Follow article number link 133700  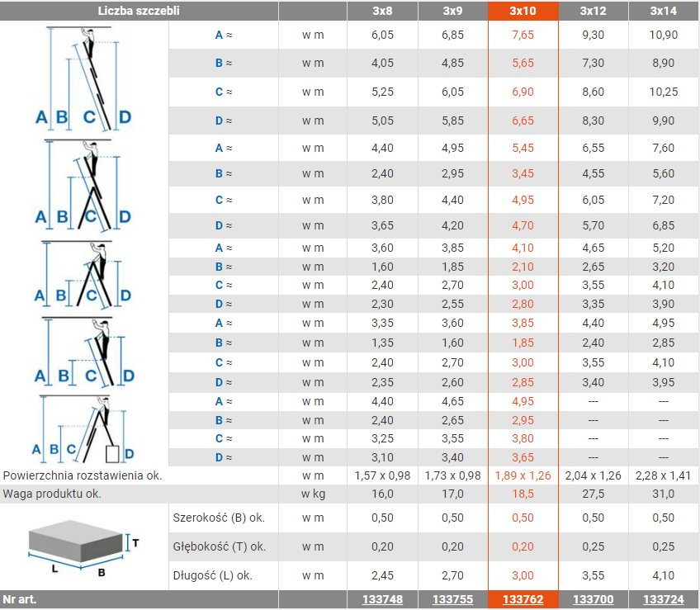pos(593,600)
